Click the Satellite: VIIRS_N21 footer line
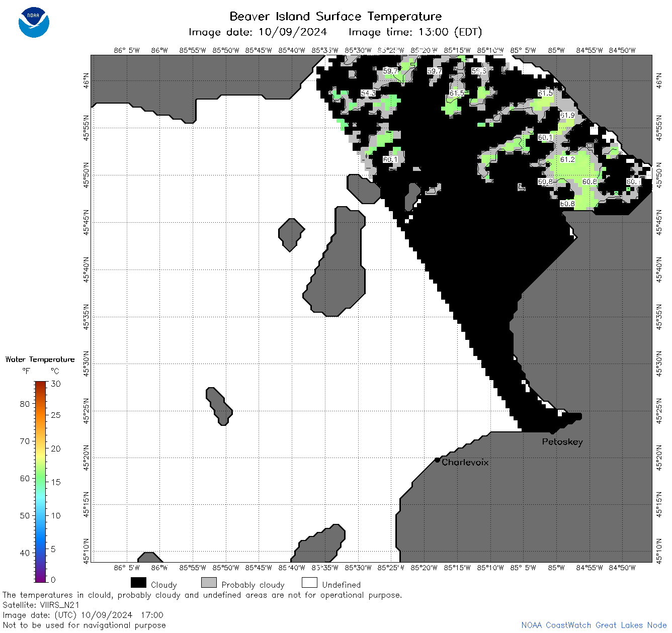 click(x=41, y=605)
